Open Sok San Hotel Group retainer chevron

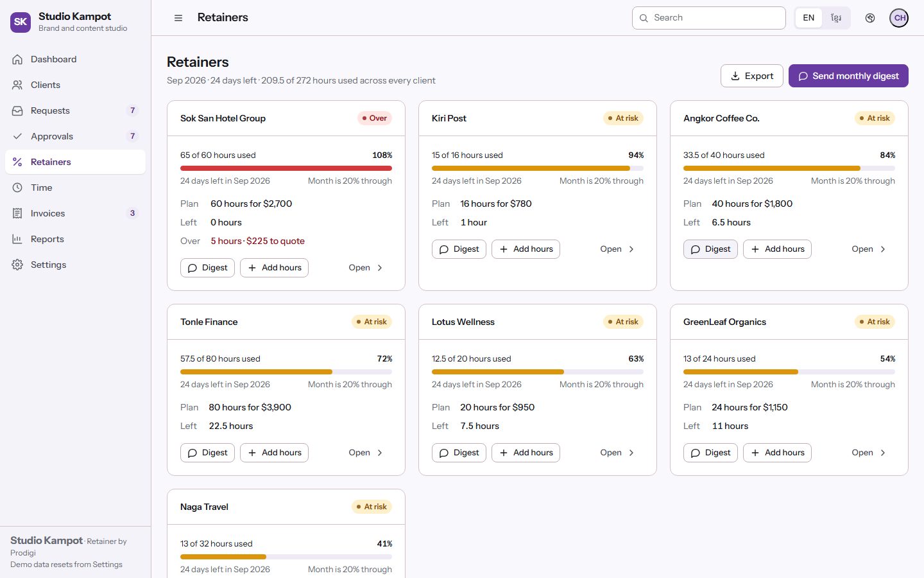pos(380,268)
